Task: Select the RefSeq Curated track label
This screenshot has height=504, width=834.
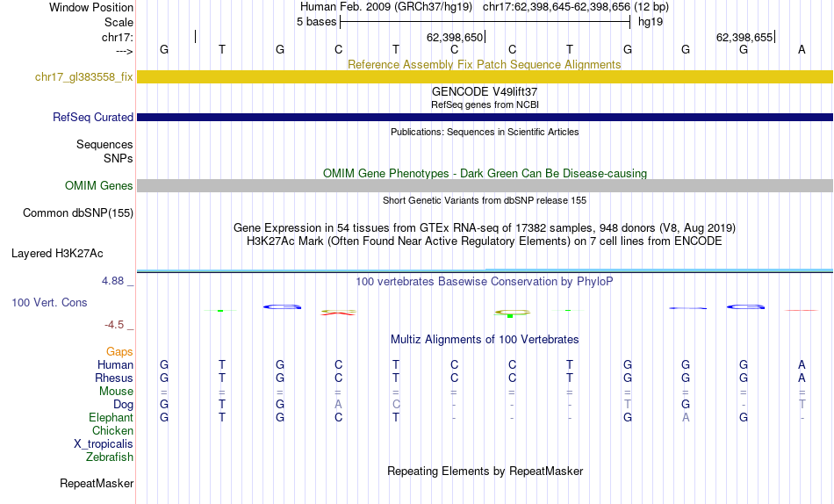Action: [93, 117]
